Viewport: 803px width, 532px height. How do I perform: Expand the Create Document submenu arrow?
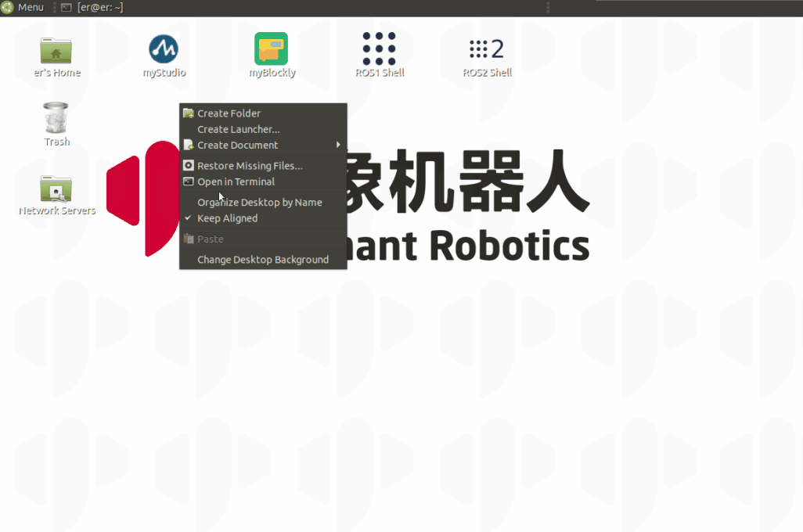pyautogui.click(x=338, y=145)
